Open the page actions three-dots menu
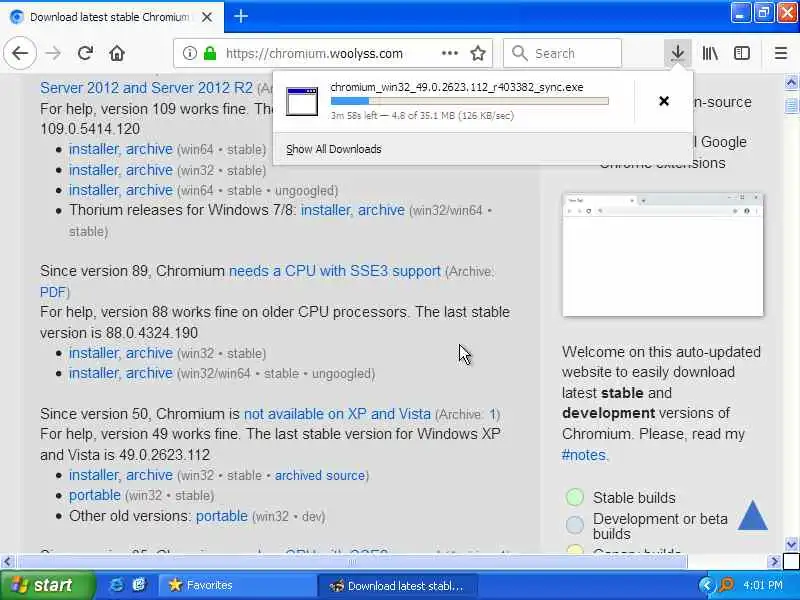Image resolution: width=800 pixels, height=600 pixels. click(x=449, y=53)
